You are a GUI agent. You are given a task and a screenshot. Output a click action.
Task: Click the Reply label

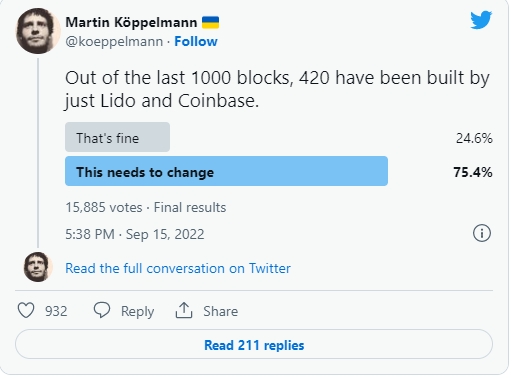pos(137,311)
